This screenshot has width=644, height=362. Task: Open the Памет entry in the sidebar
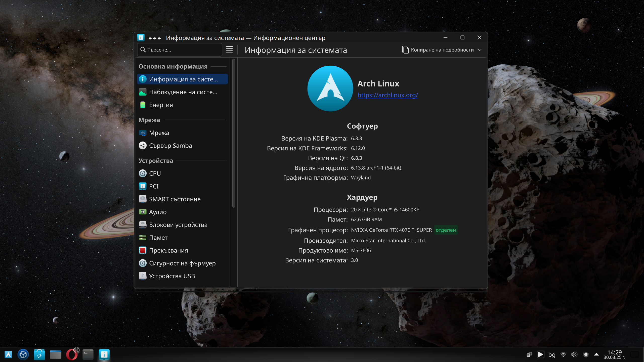pos(183,238)
